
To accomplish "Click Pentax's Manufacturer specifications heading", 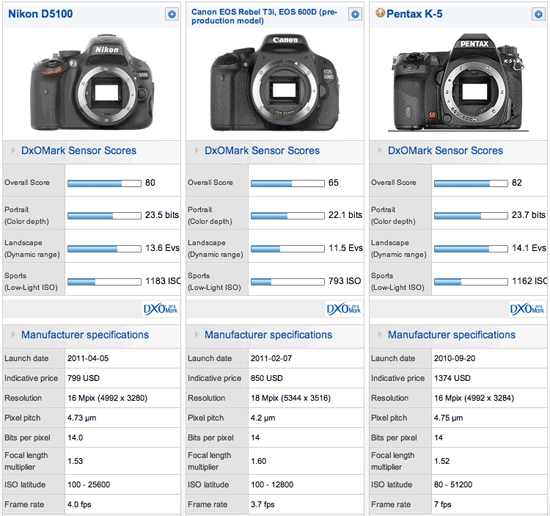I will click(x=451, y=335).
